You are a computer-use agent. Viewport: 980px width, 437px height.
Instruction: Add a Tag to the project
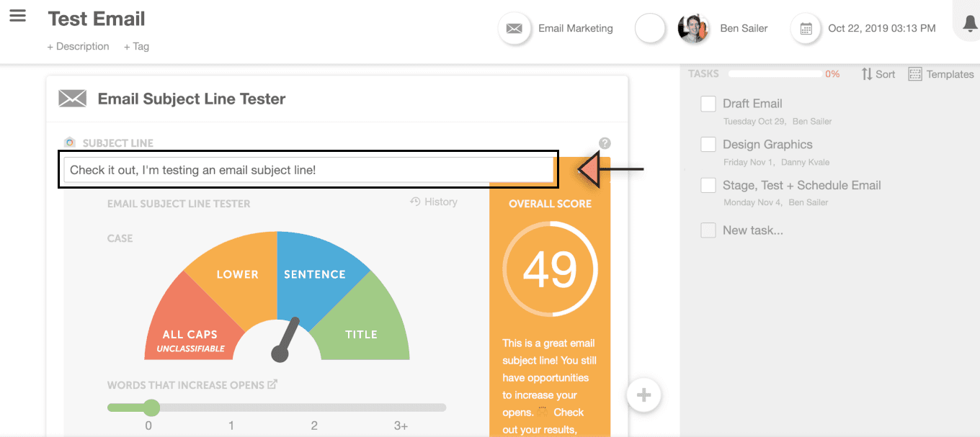coord(136,46)
